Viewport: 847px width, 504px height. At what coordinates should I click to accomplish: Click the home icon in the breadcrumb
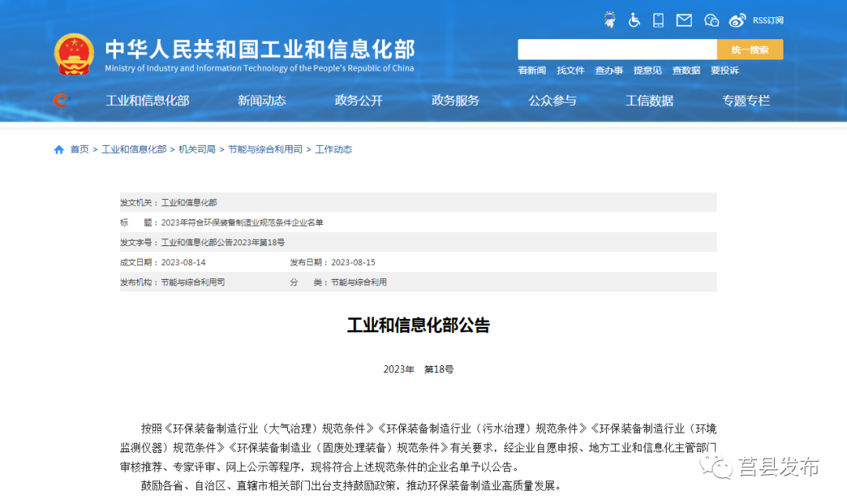point(59,150)
